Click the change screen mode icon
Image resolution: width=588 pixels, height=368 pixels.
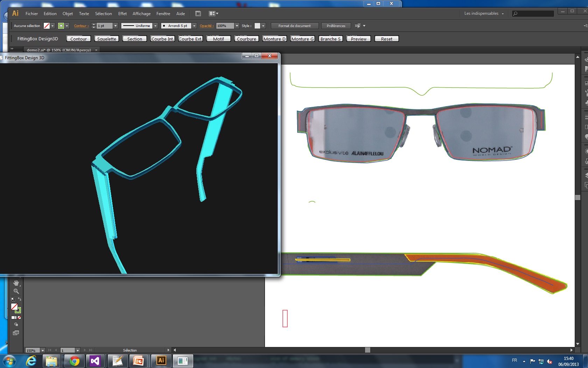coord(16,333)
